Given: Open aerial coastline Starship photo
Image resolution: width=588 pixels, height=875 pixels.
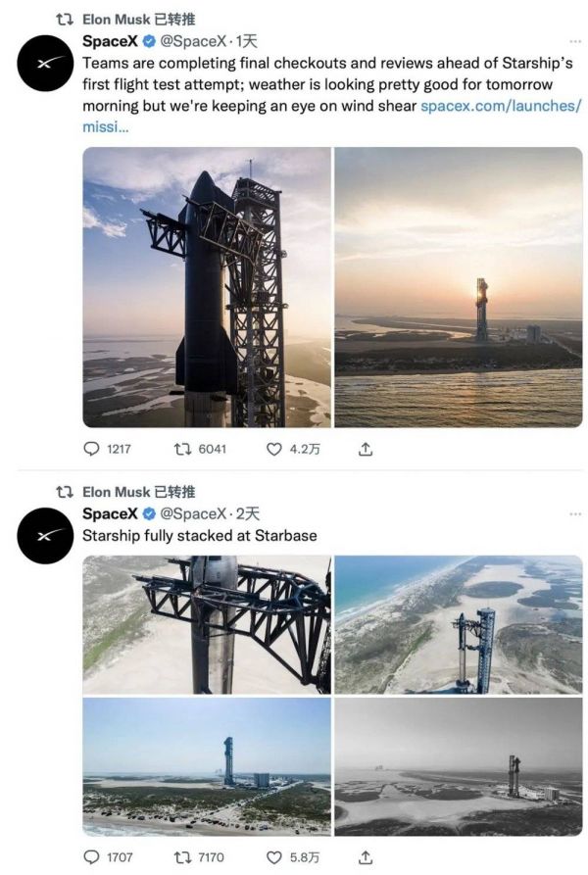Looking at the screenshot, I should tap(458, 624).
